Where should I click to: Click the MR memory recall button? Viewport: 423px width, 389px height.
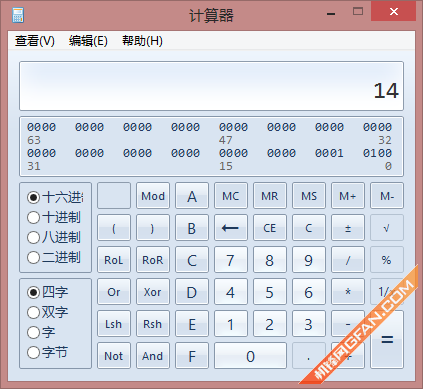coord(270,196)
